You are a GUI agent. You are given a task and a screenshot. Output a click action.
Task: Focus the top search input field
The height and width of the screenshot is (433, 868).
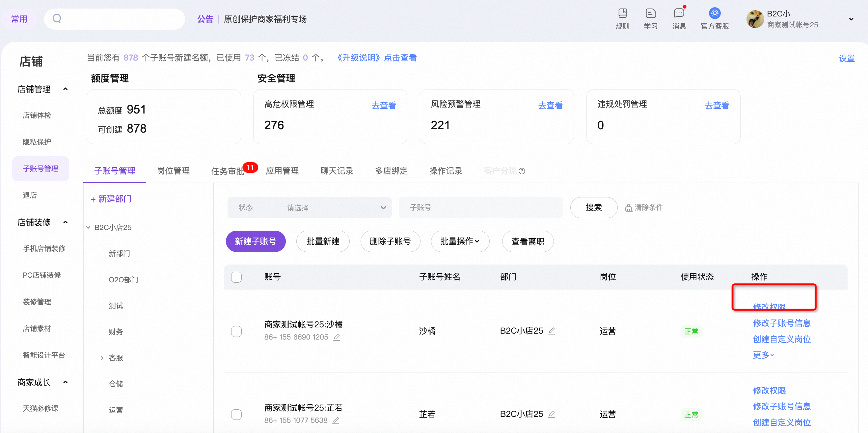tap(115, 19)
